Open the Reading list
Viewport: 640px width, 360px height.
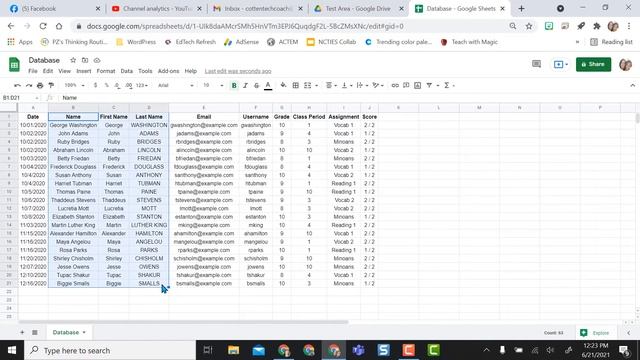pyautogui.click(x=611, y=42)
